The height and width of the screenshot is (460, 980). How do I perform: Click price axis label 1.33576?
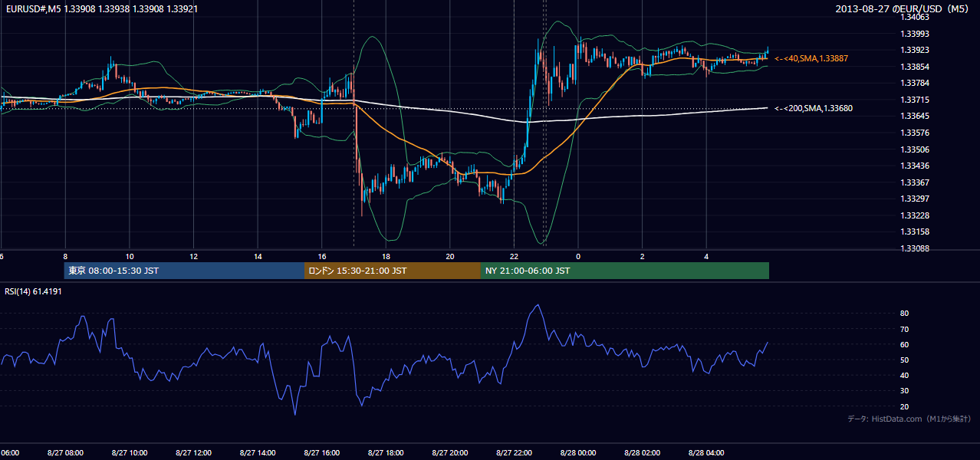pyautogui.click(x=915, y=133)
